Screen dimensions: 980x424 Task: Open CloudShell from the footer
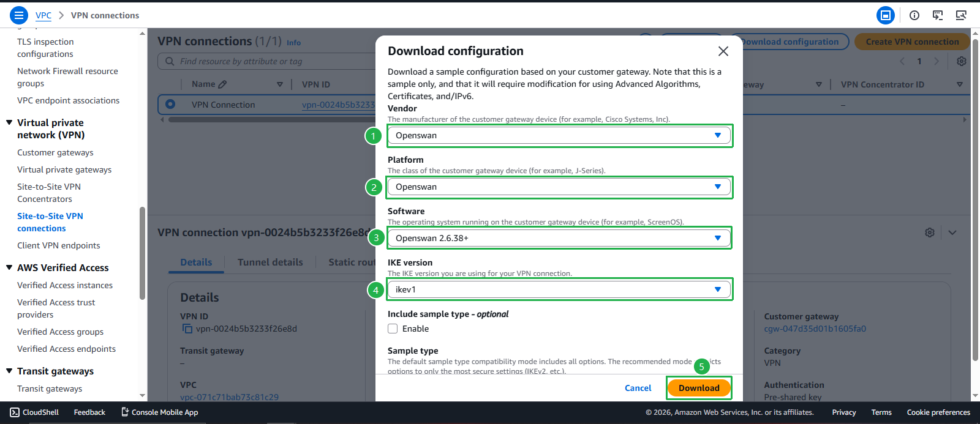tap(34, 412)
